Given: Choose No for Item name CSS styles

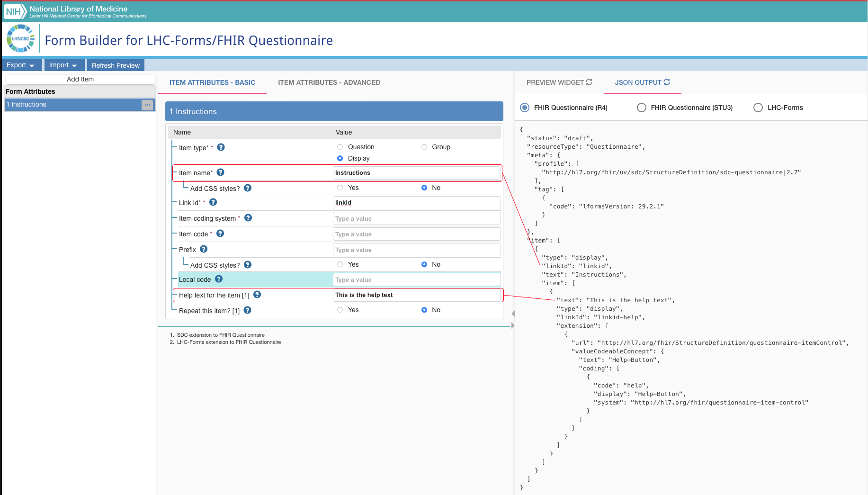Looking at the screenshot, I should pyautogui.click(x=424, y=188).
